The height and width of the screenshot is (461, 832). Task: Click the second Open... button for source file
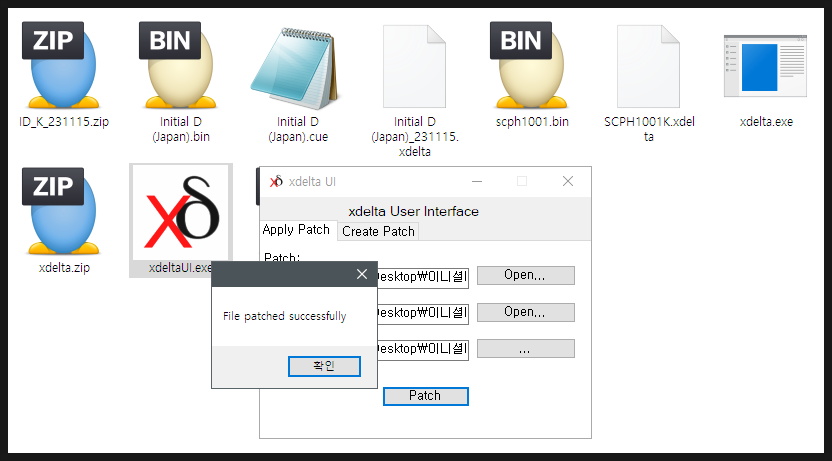point(525,312)
